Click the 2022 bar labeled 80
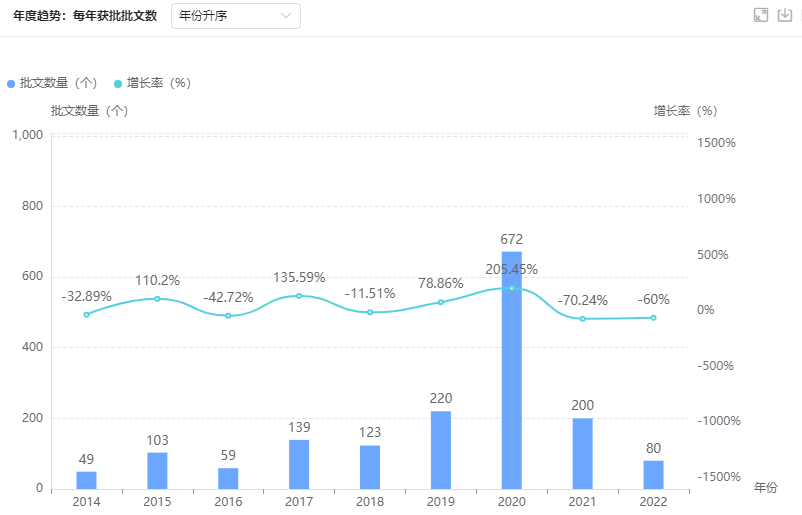Screen dimensions: 802x515 [x=654, y=475]
